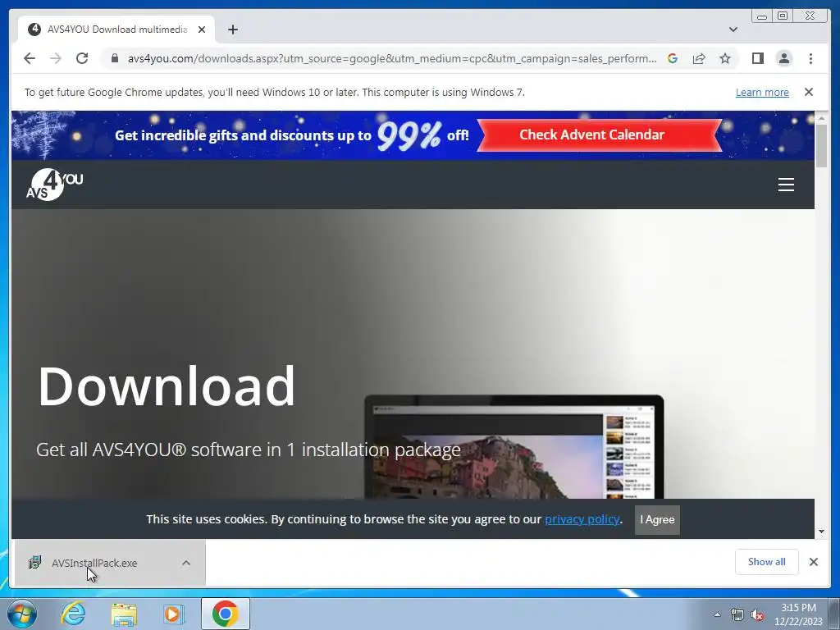Bookmark this page with the star icon
Screen dimensions: 840x630
[x=725, y=58]
